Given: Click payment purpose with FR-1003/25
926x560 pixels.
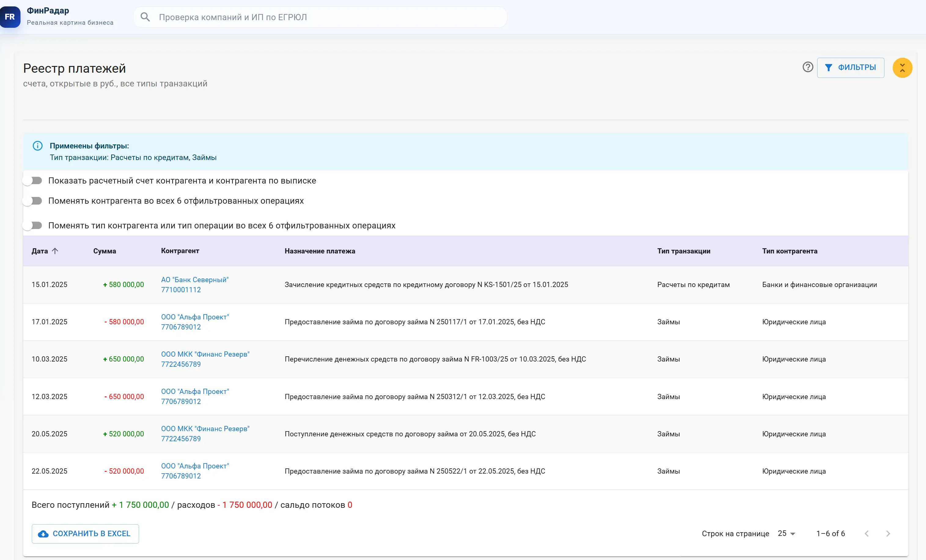Looking at the screenshot, I should coord(435,359).
